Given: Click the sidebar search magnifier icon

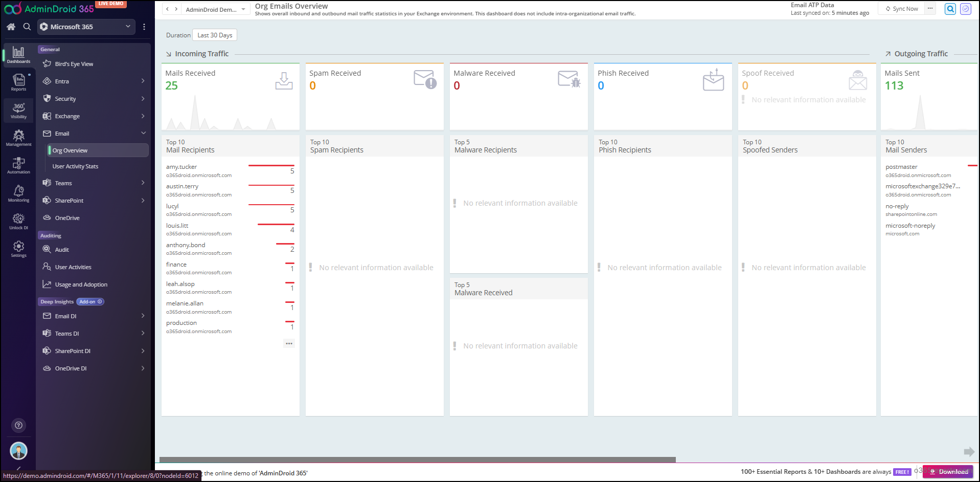Looking at the screenshot, I should click(27, 27).
